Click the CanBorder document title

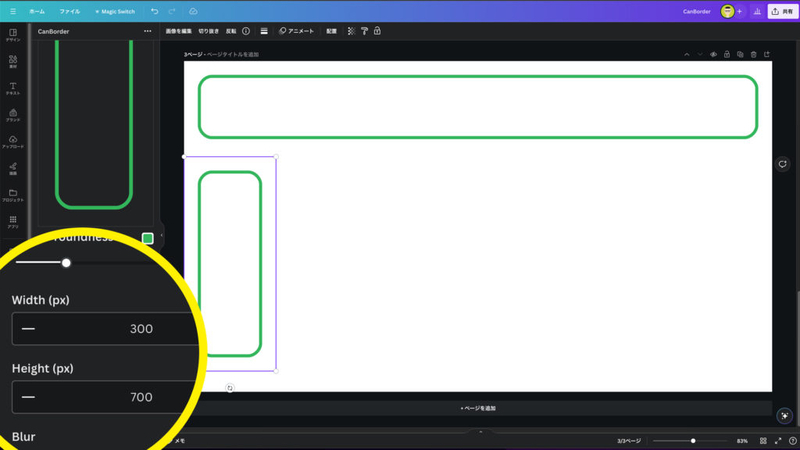tap(696, 11)
